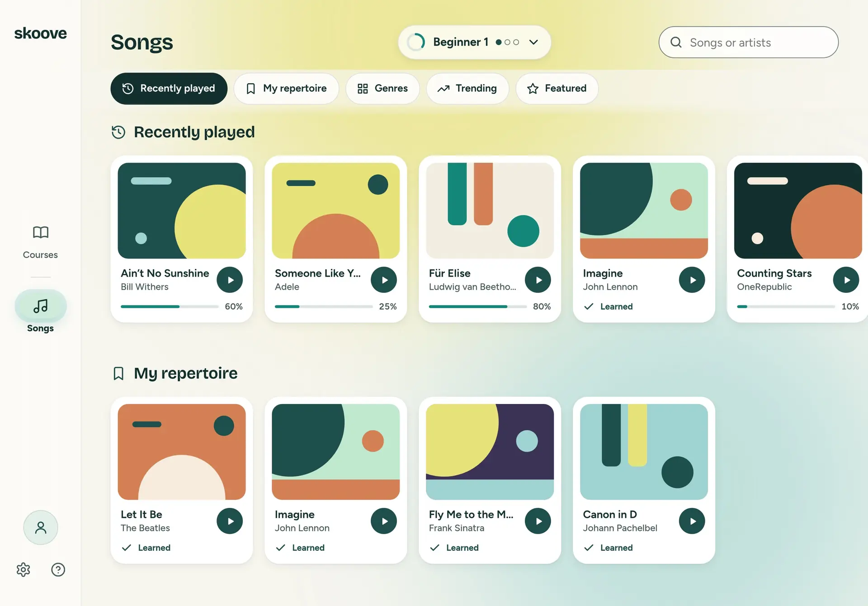The image size is (868, 606).
Task: Switch to the Trending tab
Action: click(x=467, y=89)
